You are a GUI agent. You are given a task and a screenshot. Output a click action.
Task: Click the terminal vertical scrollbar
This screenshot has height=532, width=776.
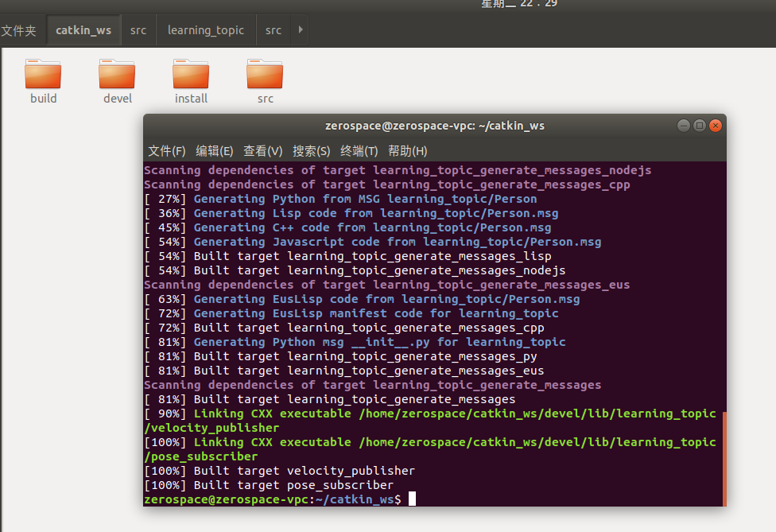724,459
